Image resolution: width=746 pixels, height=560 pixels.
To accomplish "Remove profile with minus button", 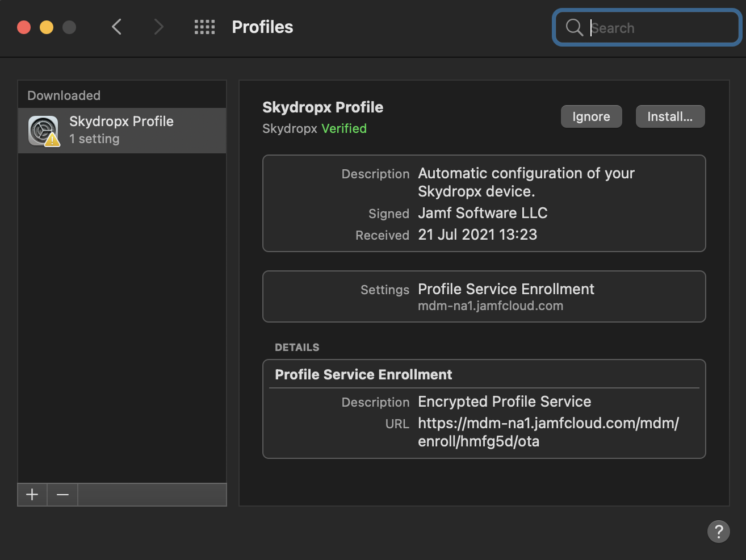I will pyautogui.click(x=62, y=495).
